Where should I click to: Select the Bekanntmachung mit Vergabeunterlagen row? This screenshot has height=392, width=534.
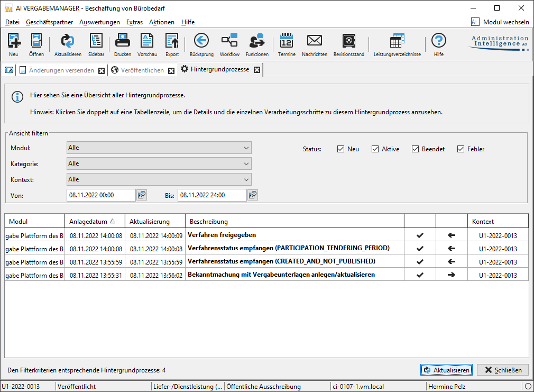coord(266,275)
